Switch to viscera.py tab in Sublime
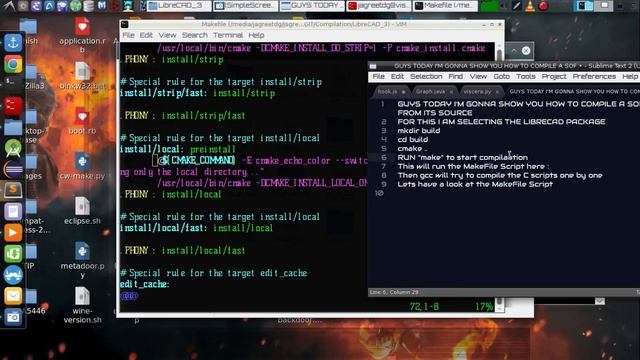The height and width of the screenshot is (360, 640). 481,91
